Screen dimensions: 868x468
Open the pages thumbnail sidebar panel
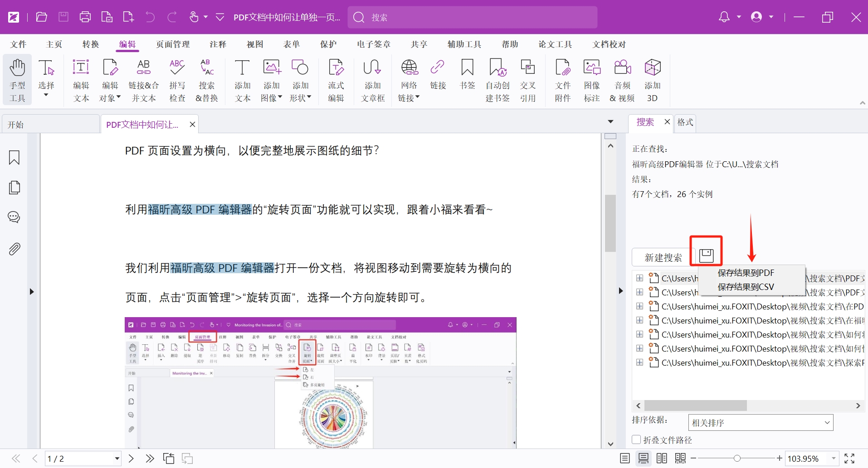(14, 188)
